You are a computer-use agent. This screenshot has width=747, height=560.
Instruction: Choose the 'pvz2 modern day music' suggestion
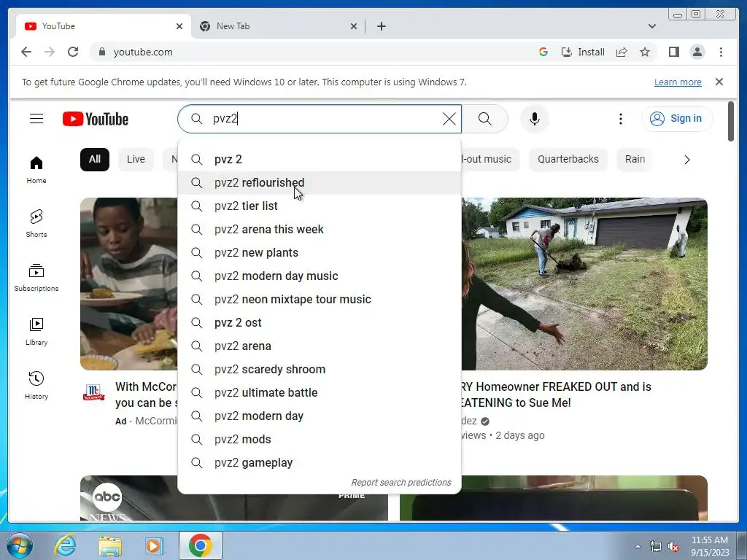[320, 276]
